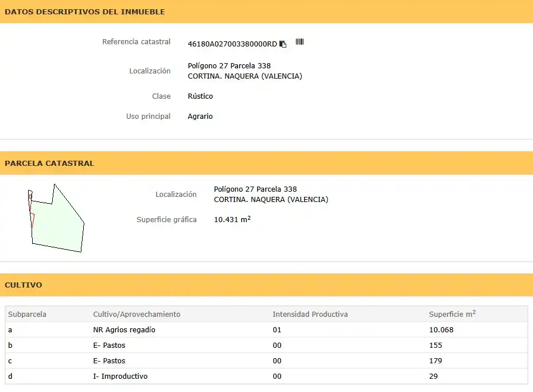This screenshot has height=392, width=533.
Task: Select the Intensidad Productiva column header
Action: 310,314
